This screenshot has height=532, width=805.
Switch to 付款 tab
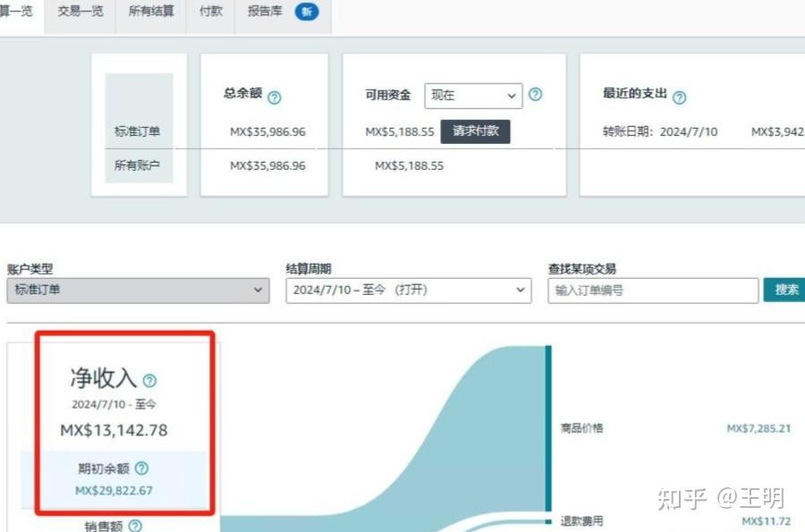[x=210, y=12]
